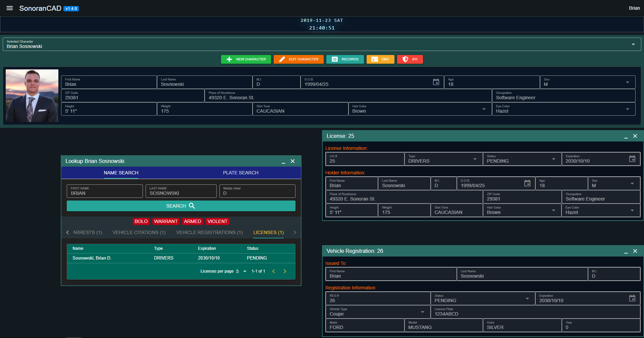Open calendar picker for character D.O.B.
Viewport: 644px width, 338px height.
click(x=436, y=82)
